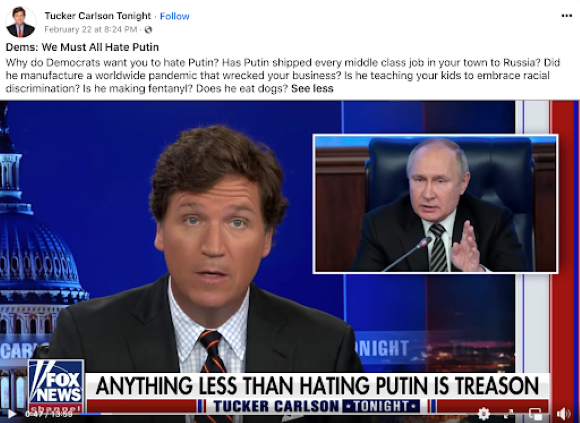The width and height of the screenshot is (580, 423).
Task: Open the Tucker Carlson Tonight page name
Action: coord(98,16)
